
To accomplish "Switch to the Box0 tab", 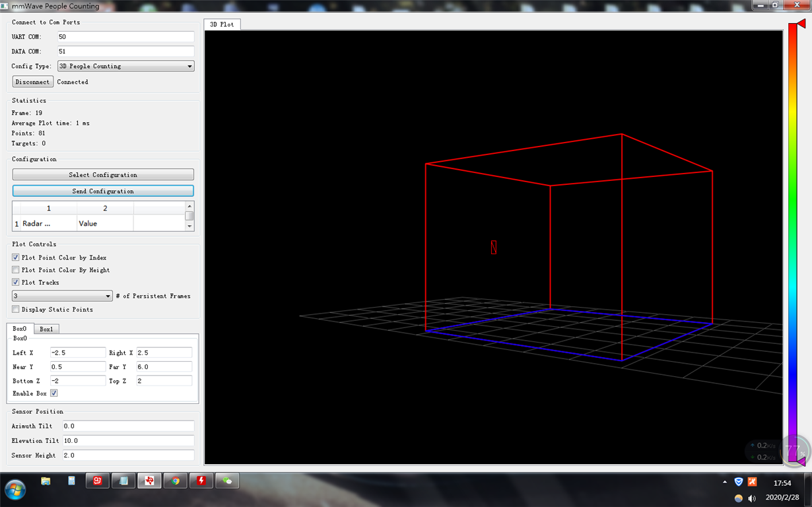I will pos(20,329).
